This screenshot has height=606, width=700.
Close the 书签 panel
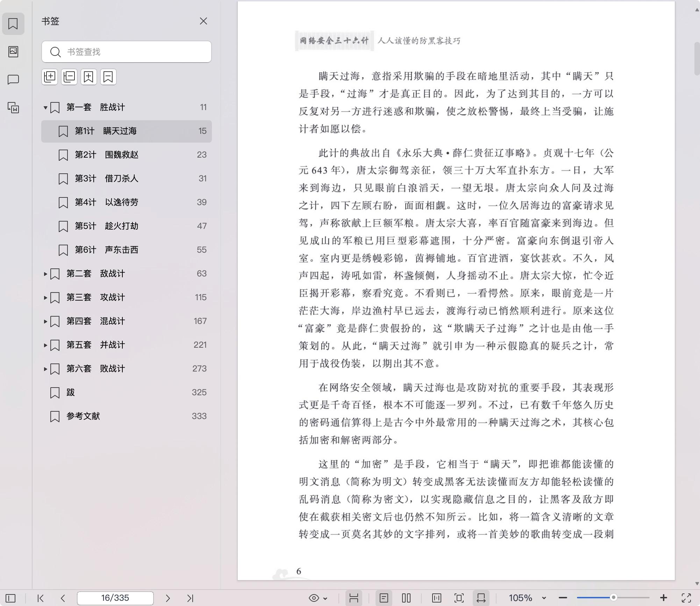pyautogui.click(x=203, y=21)
